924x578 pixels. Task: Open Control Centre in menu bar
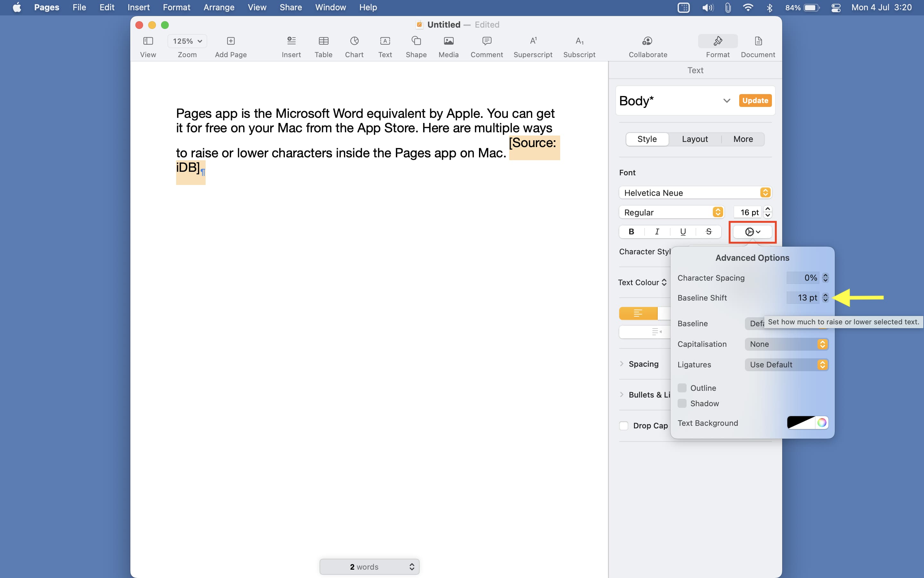(836, 7)
